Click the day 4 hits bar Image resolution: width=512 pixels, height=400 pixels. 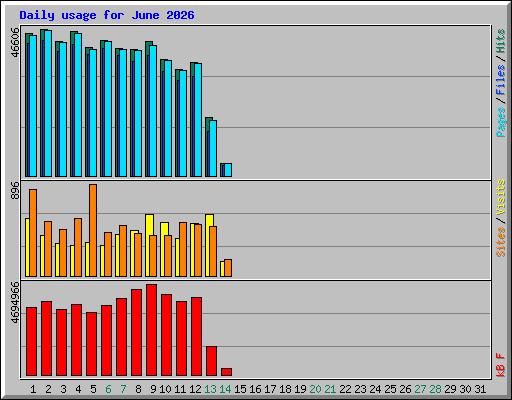72,104
